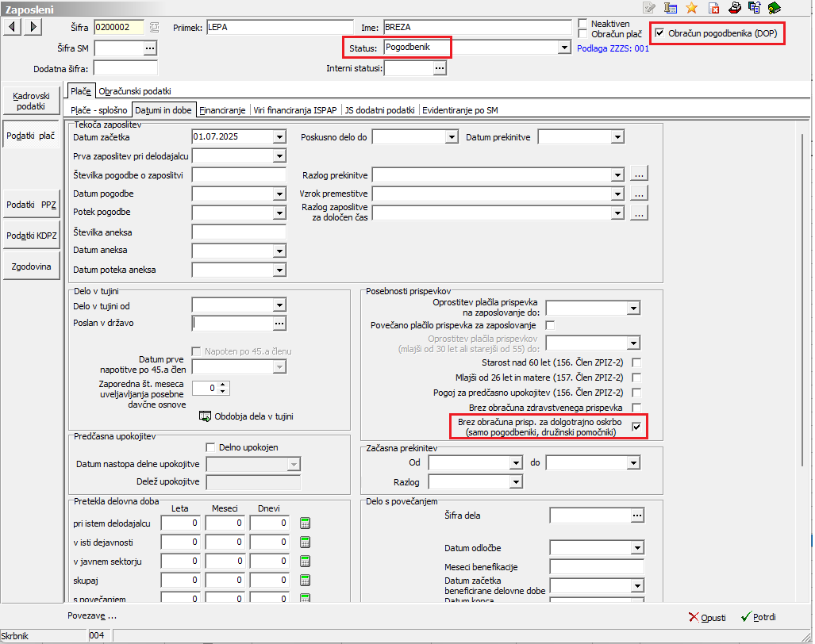The width and height of the screenshot is (815, 644).
Task: Check Starost nad 60 let checkbox
Action: tap(636, 362)
